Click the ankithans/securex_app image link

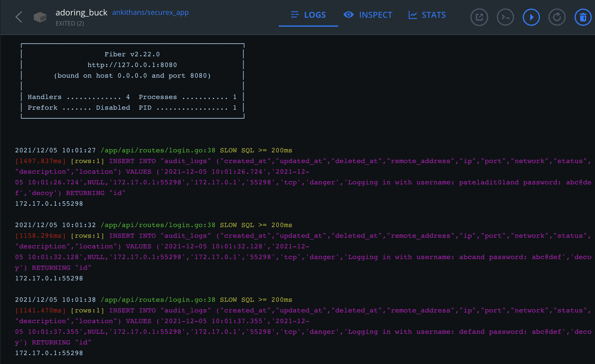pos(150,12)
